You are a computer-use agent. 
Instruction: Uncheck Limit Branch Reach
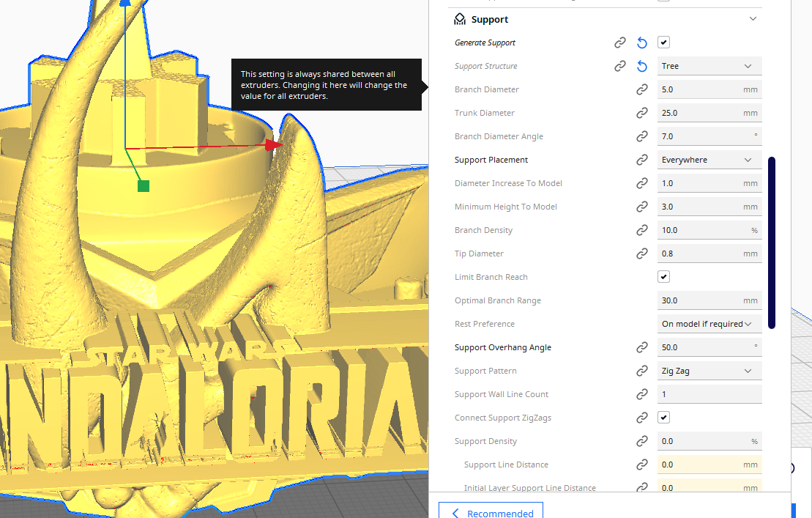click(x=663, y=276)
